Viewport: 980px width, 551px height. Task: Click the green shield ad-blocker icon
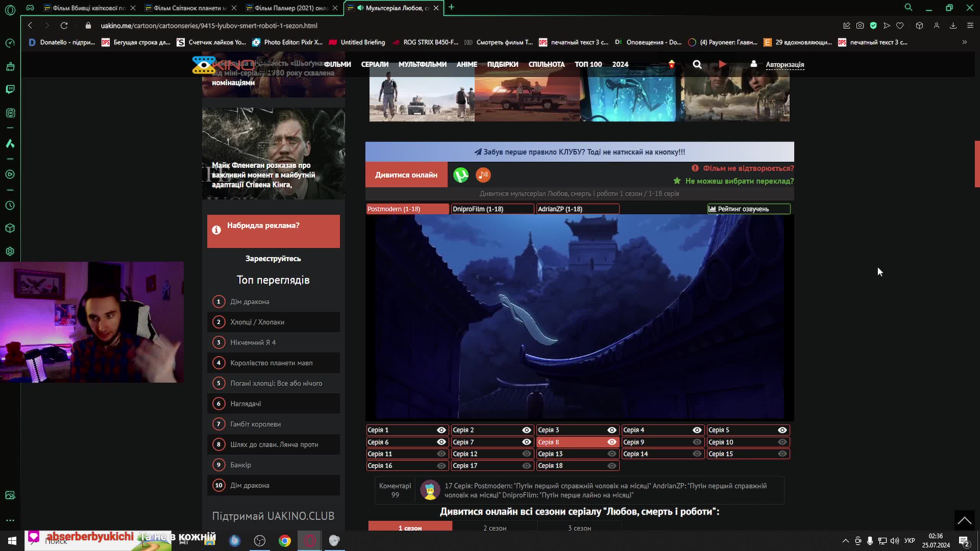[x=873, y=26]
